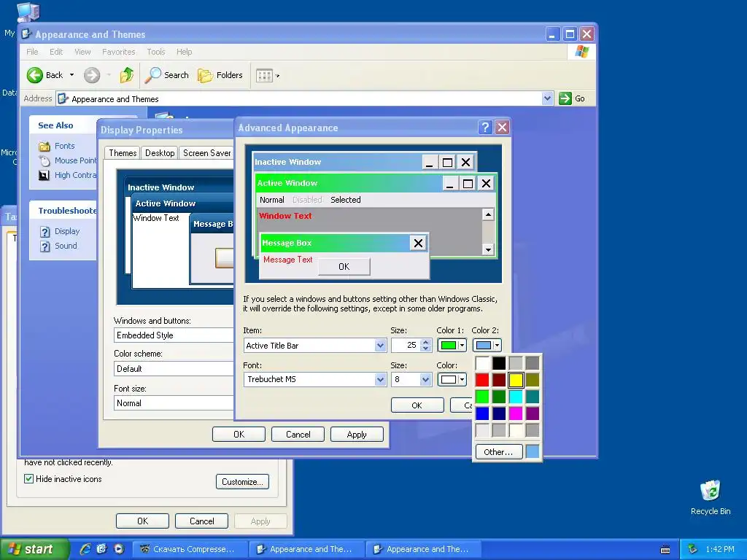Viewport: 747px width, 560px height.
Task: Open Search with the magnifier icon
Action: click(152, 75)
